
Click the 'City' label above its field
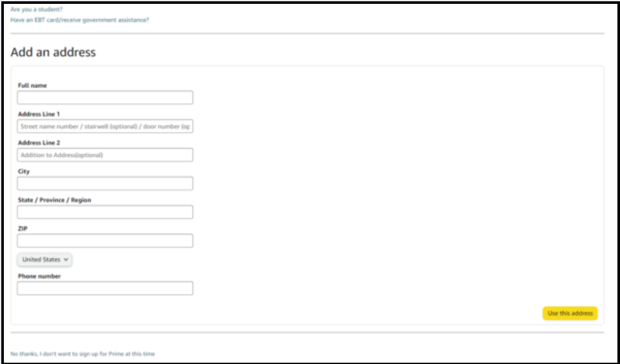[x=24, y=172]
